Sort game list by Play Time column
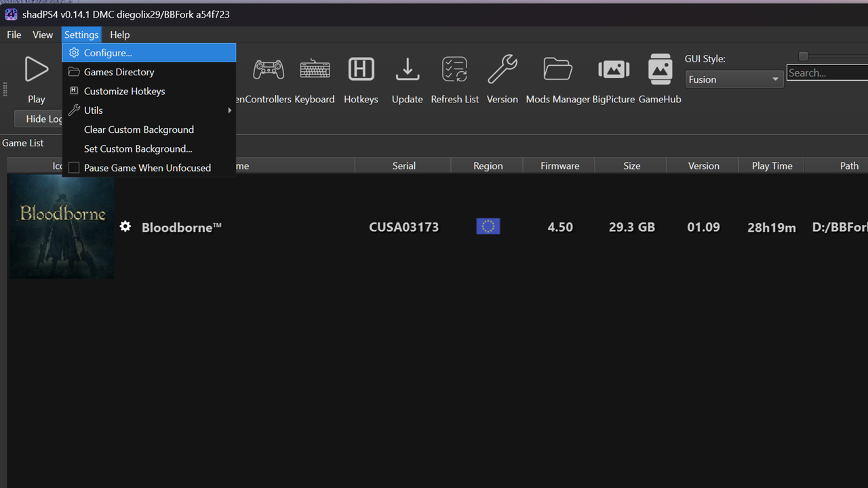This screenshot has width=868, height=488. pyautogui.click(x=772, y=166)
